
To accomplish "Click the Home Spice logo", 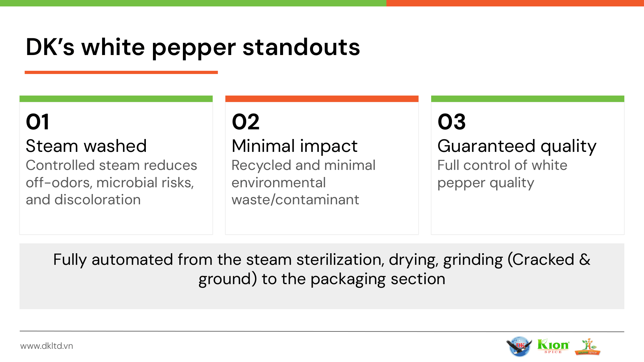I will 588,347.
